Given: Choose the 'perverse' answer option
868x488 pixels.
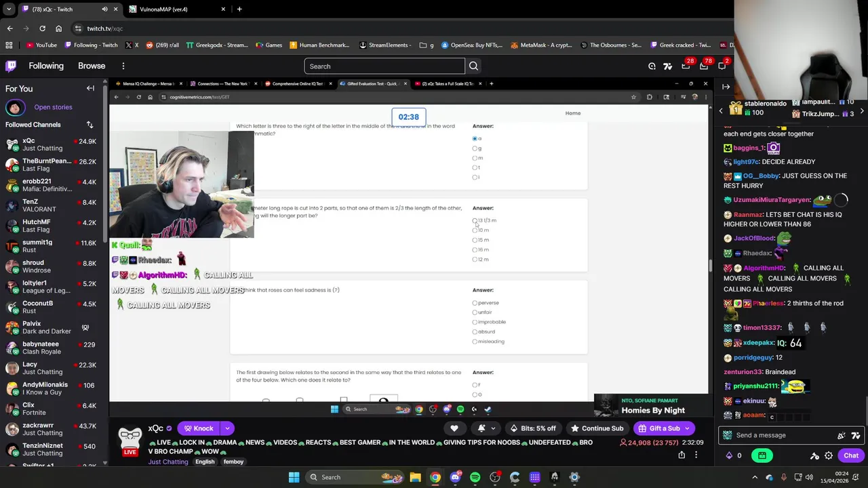Looking at the screenshot, I should [x=475, y=303].
